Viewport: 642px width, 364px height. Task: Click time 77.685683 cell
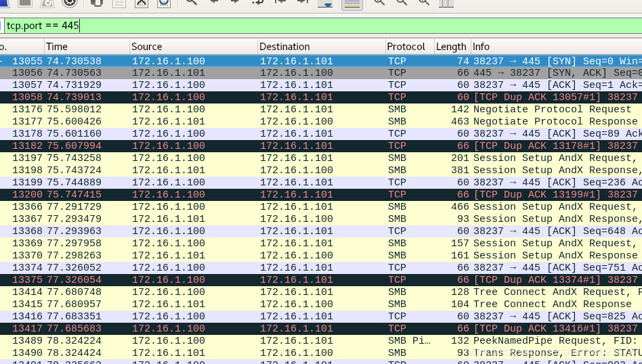74,328
